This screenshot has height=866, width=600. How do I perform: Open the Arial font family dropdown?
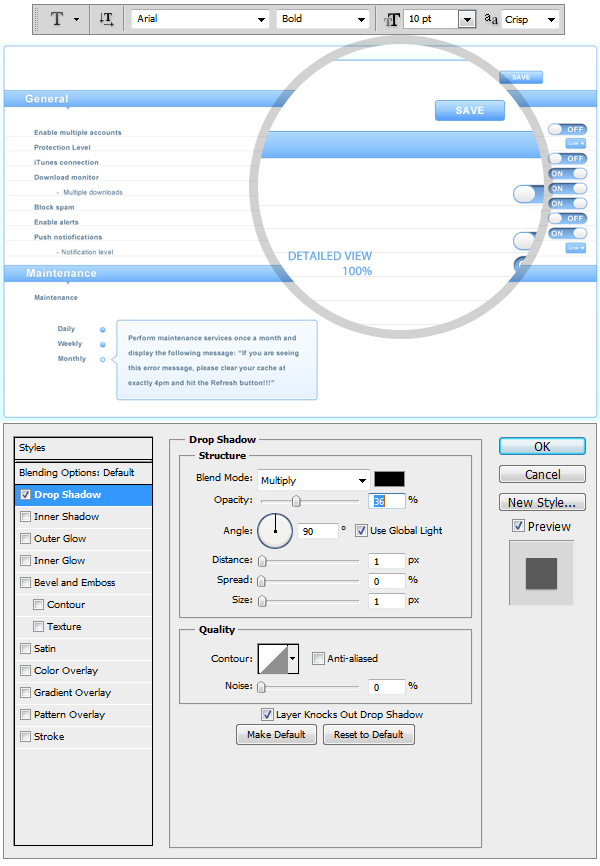200,19
